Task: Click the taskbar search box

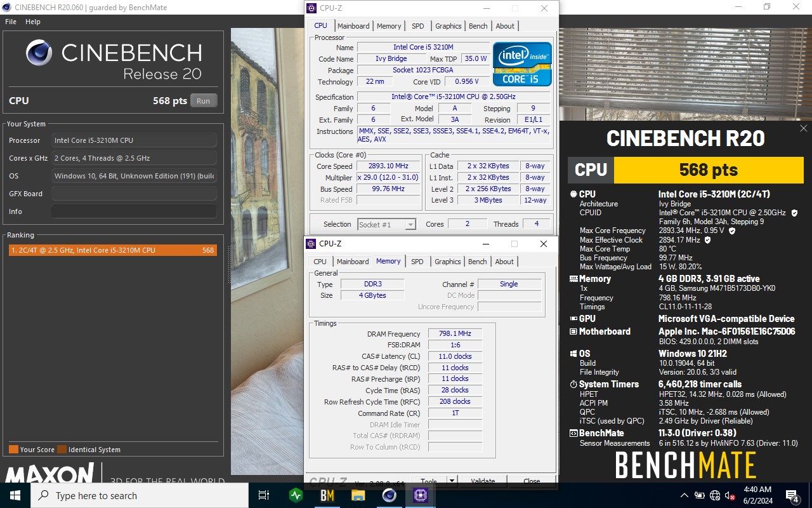Action: [x=140, y=495]
